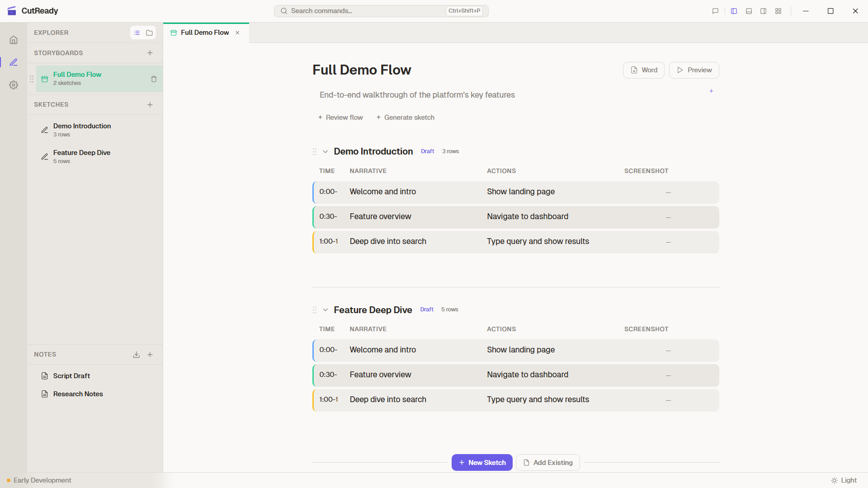The width and height of the screenshot is (868, 488).
Task: Add a new sketch using the Sketches plus icon
Action: coord(150,104)
